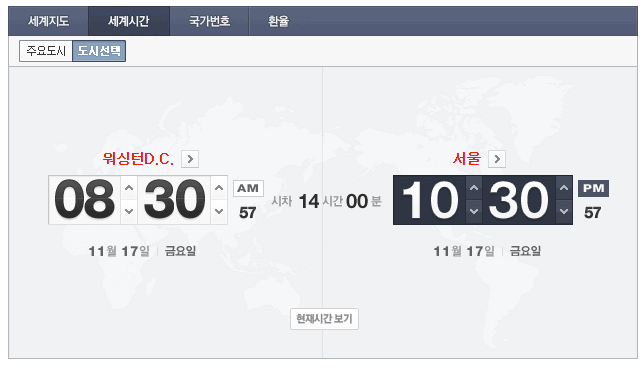Click the seconds value 57 under PM
The image size is (643, 369).
click(593, 213)
